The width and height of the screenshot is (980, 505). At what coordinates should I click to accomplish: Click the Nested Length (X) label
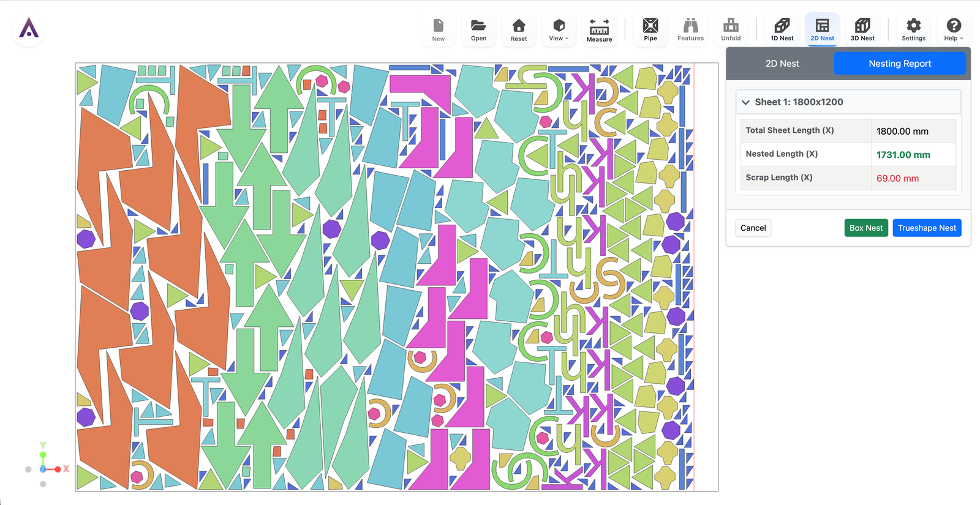(782, 154)
